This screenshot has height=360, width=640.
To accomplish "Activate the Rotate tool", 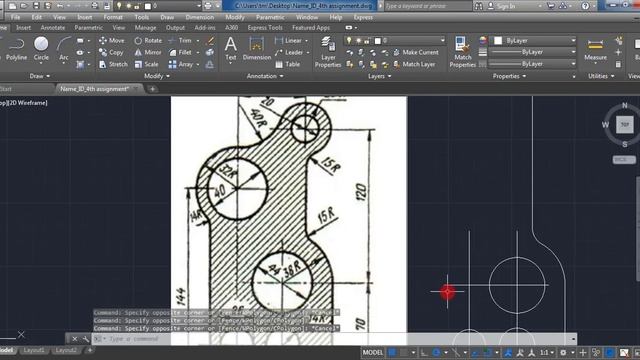I will click(x=148, y=40).
